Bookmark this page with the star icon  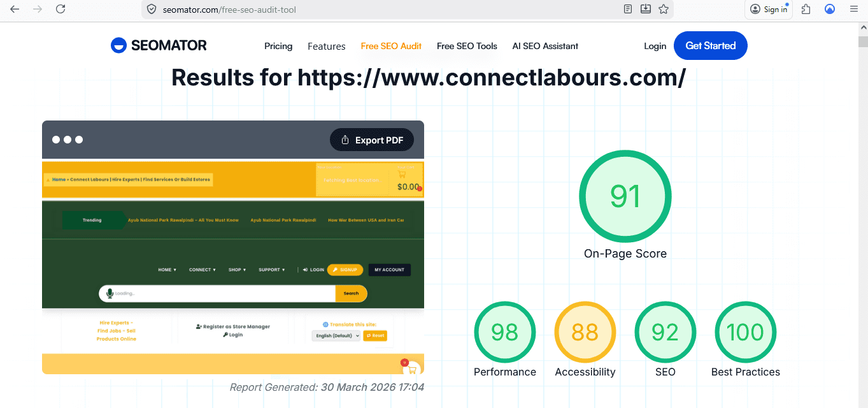664,9
